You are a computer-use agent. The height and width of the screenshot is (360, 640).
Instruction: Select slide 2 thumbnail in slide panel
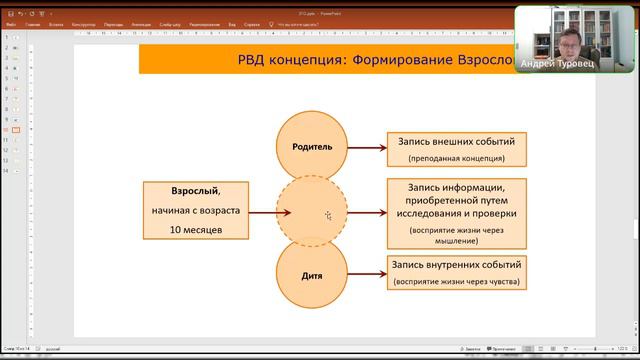pos(16,48)
